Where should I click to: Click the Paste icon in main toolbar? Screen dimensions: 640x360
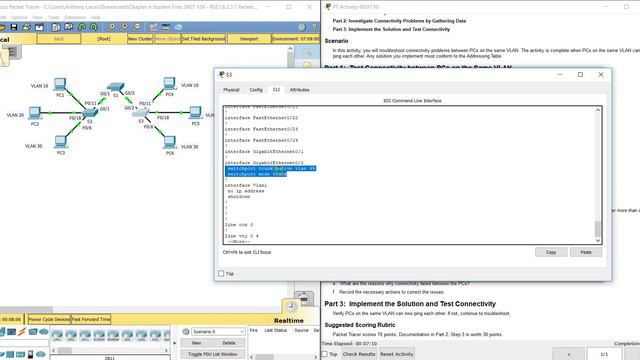tap(69, 27)
